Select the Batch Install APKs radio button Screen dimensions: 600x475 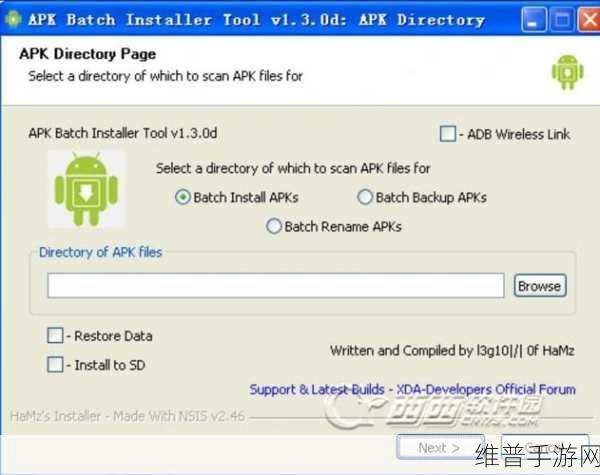click(x=183, y=198)
